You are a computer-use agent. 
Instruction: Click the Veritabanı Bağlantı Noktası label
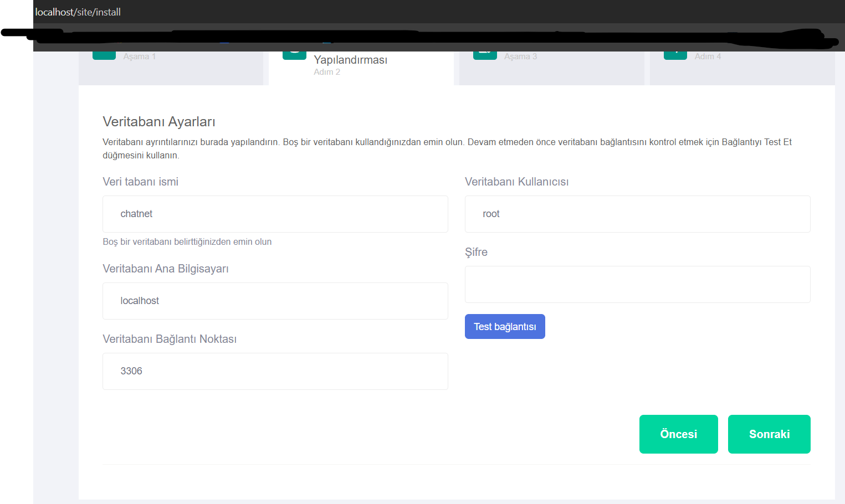[x=170, y=339]
